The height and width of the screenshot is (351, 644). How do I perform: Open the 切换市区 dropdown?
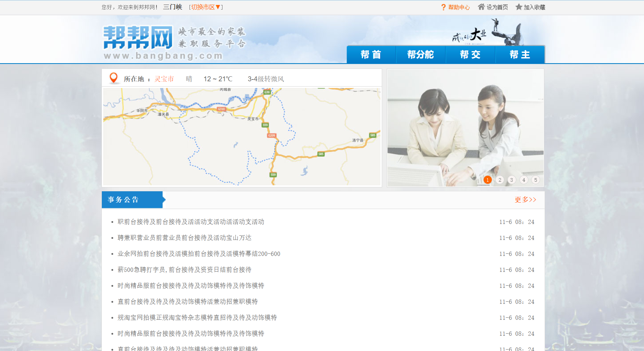pyautogui.click(x=206, y=7)
